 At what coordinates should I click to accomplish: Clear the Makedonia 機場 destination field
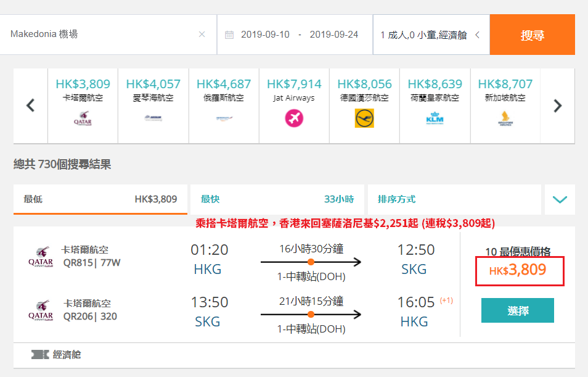click(x=202, y=35)
